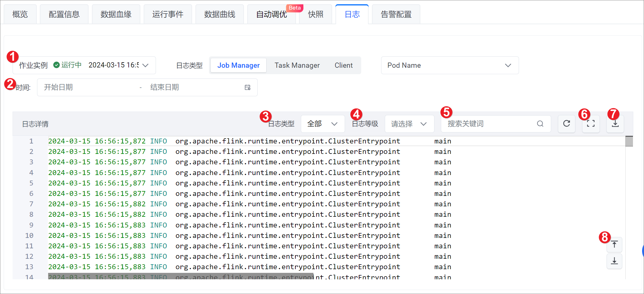Click the refresh log icon

tap(566, 124)
